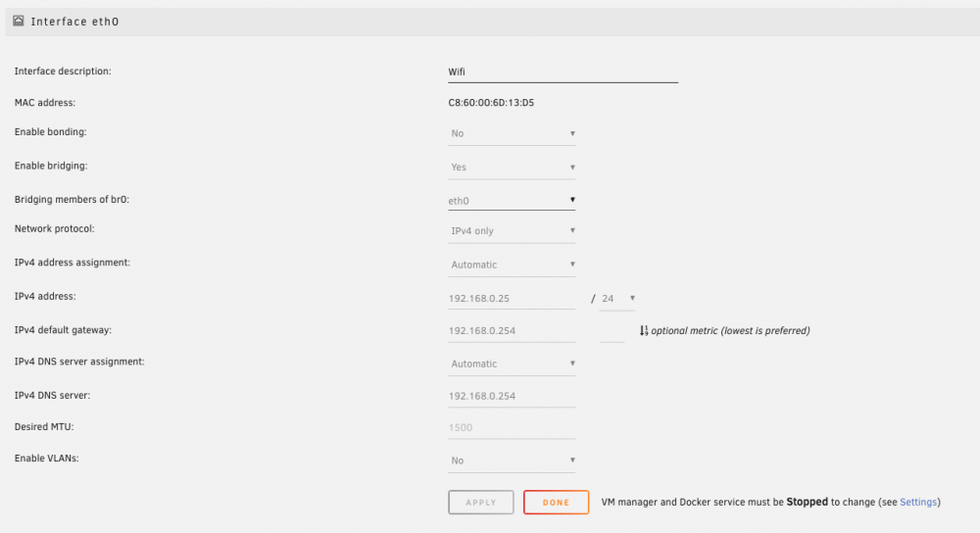
Task: Click the Interface eth0 section title
Action: 74,22
